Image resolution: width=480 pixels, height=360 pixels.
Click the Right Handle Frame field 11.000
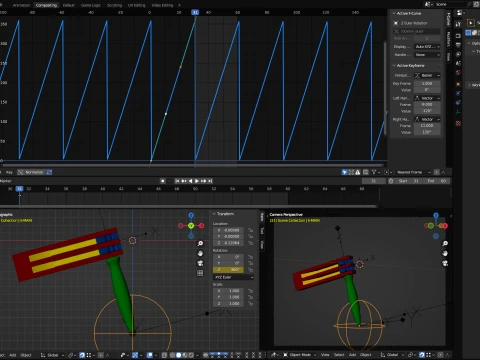(x=427, y=126)
